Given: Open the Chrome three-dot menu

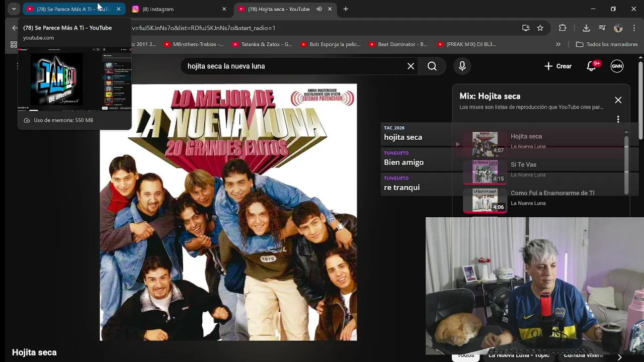Looking at the screenshot, I should (x=634, y=28).
